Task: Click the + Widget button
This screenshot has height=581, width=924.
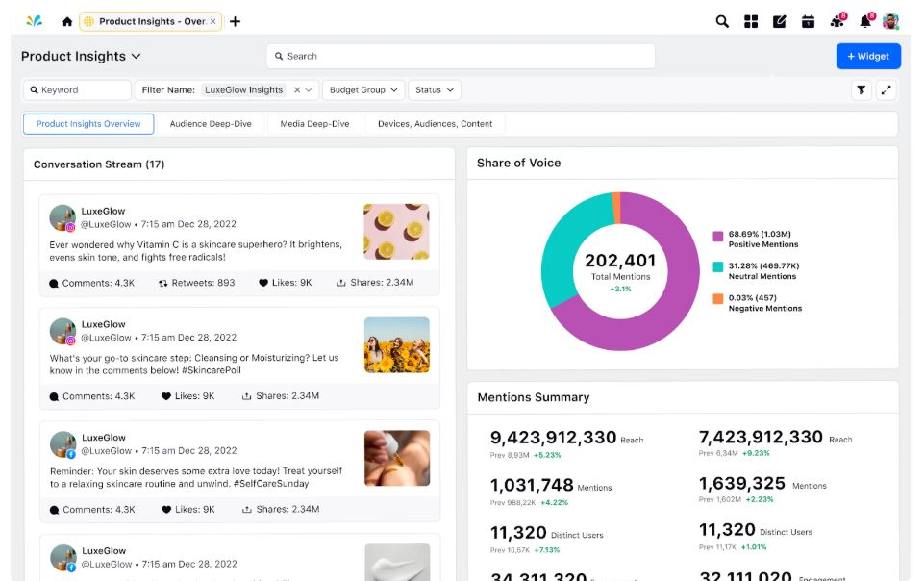Action: (x=868, y=56)
